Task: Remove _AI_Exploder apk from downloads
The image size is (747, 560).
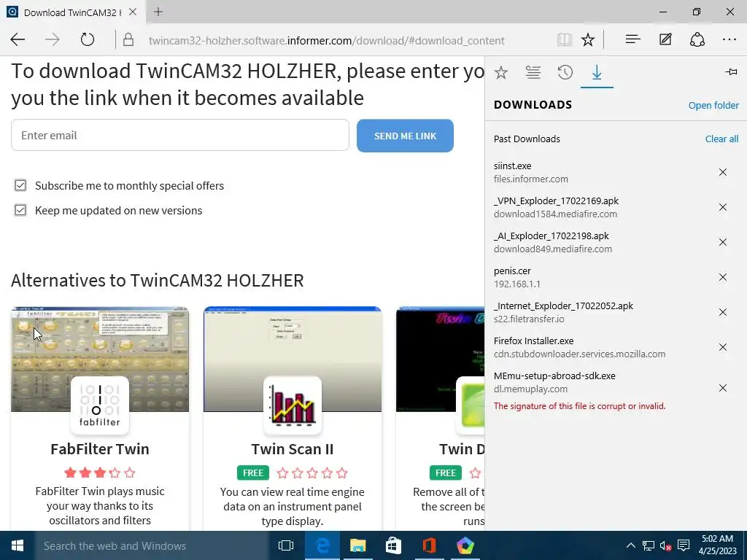Action: tap(723, 242)
